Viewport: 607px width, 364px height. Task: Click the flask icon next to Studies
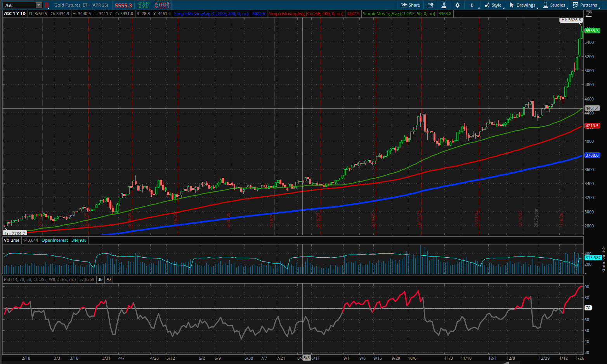545,5
